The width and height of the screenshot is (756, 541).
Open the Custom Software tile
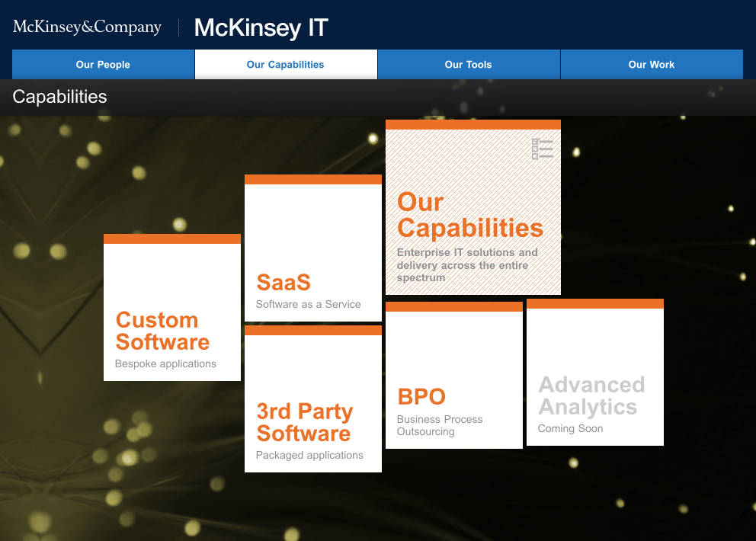point(172,308)
